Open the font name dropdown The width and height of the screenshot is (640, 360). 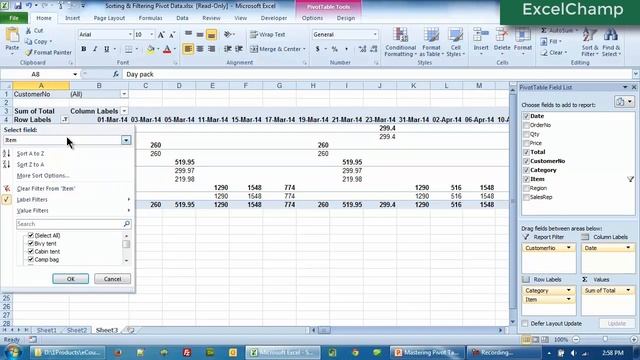(x=130, y=35)
